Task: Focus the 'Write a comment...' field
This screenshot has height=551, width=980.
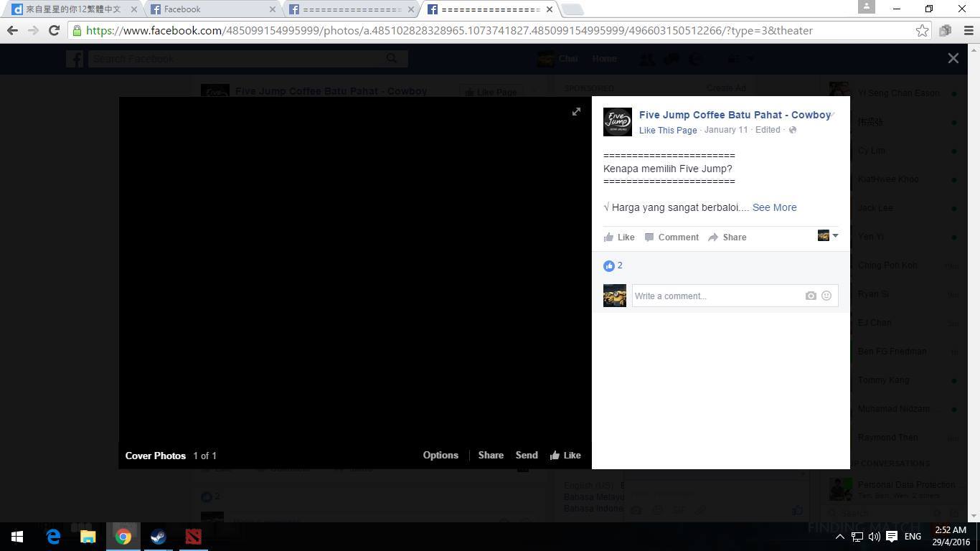Action: click(717, 296)
